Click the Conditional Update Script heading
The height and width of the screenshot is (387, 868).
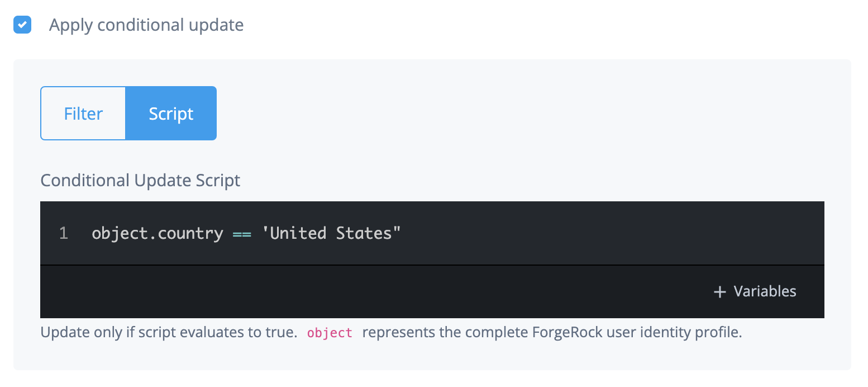pos(140,180)
